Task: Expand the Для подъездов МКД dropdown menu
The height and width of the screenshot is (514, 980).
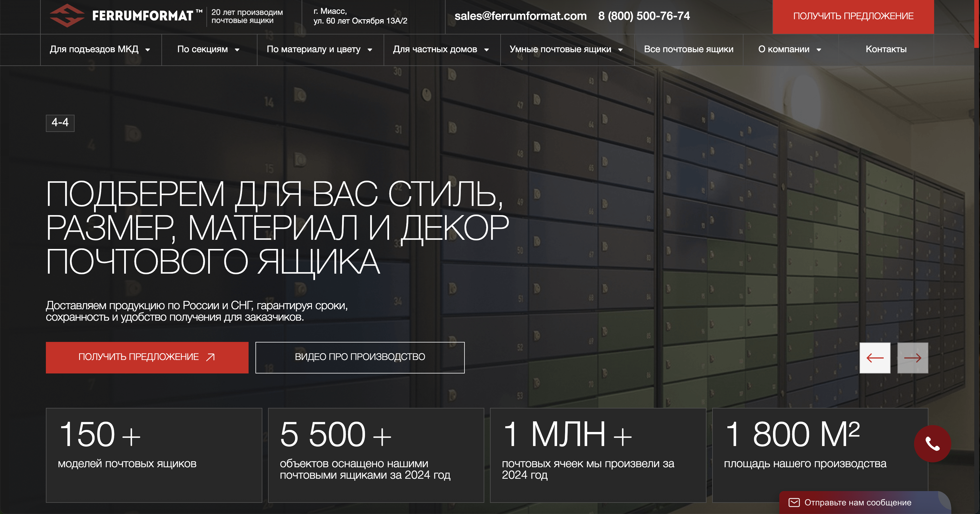Action: coord(148,50)
